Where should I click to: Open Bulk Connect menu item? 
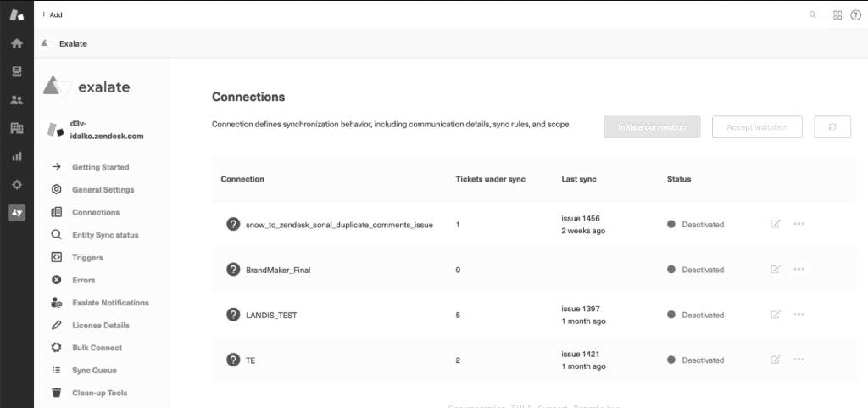pyautogui.click(x=97, y=349)
